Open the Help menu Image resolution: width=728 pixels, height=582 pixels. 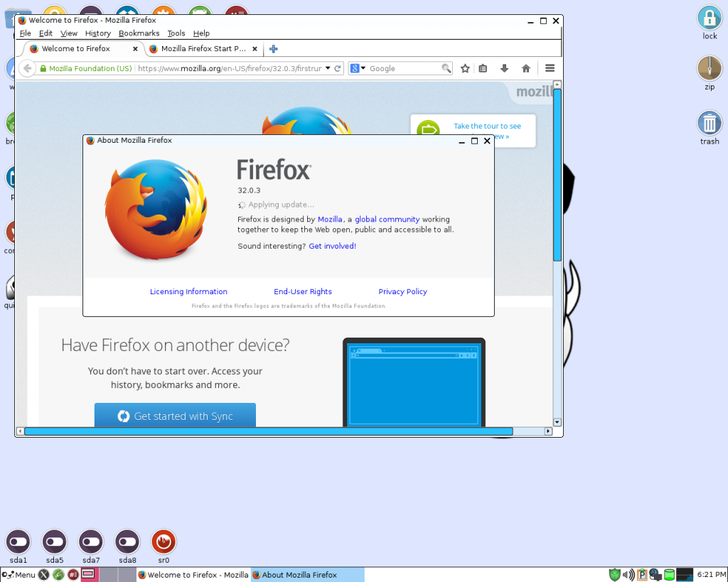tap(201, 33)
